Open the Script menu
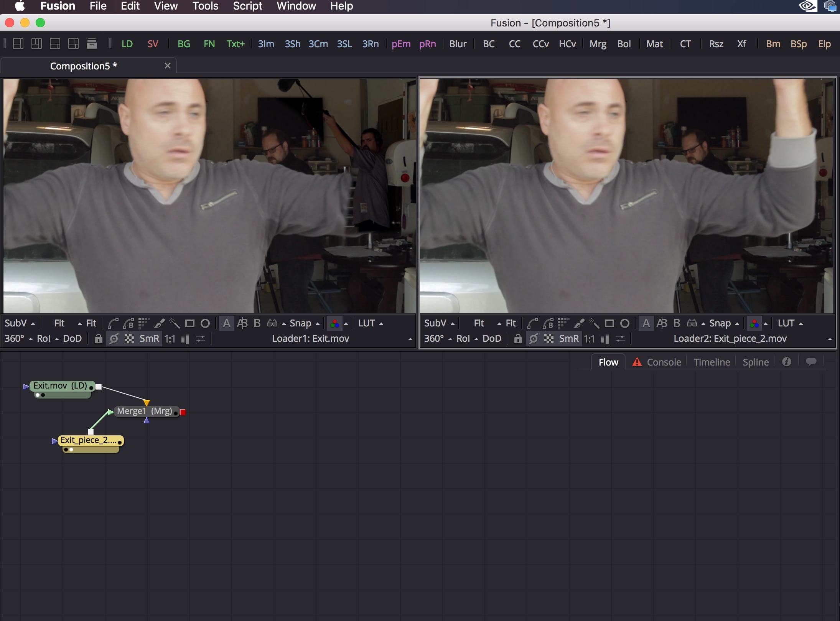 point(247,6)
